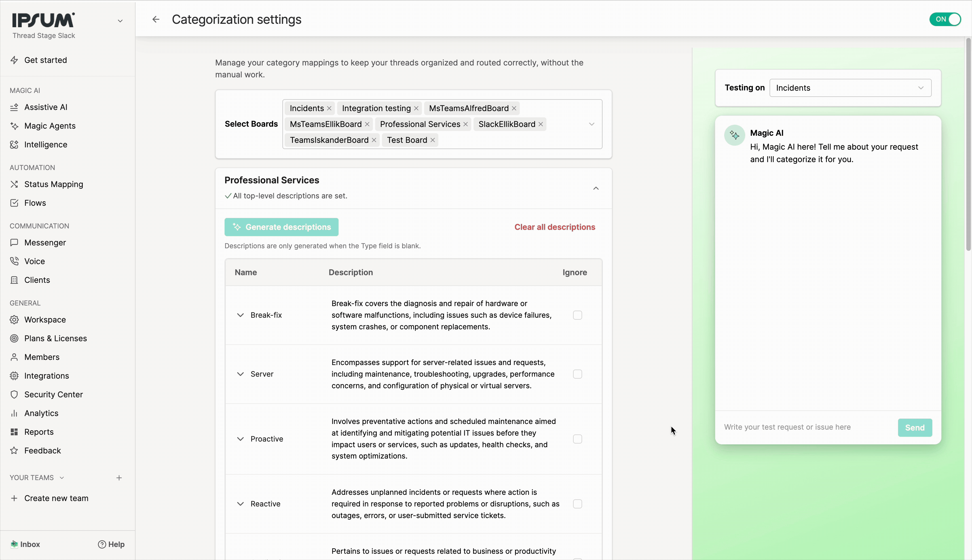972x560 pixels.
Task: Go back using the arrow icon
Action: tap(156, 19)
